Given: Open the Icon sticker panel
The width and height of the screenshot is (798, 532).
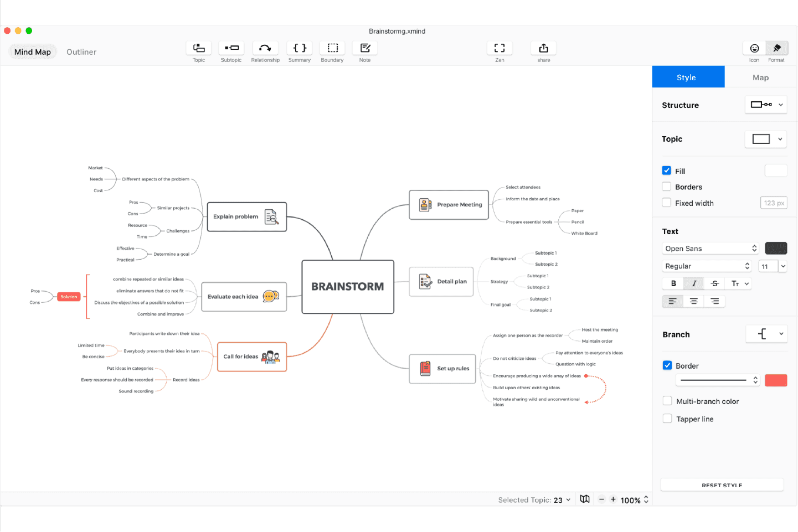Looking at the screenshot, I should point(754,49).
